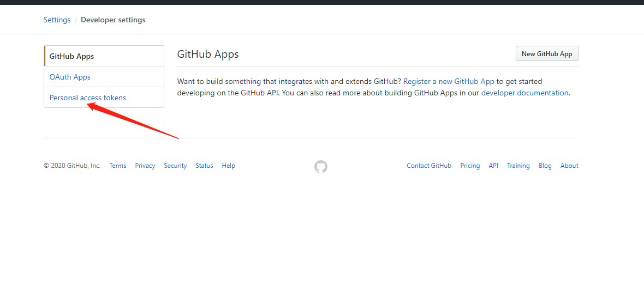View Pricing from footer
644x303 pixels.
470,166
